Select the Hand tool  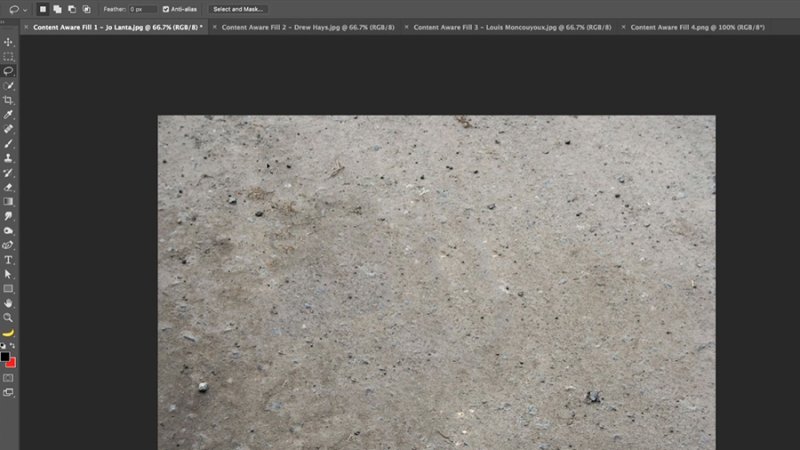click(8, 304)
